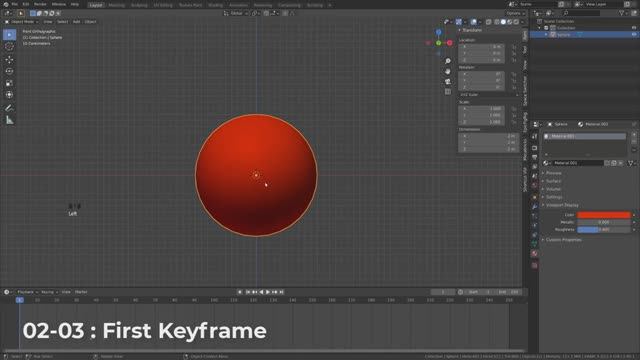Open the Global transform orientation dropdown

point(236,13)
